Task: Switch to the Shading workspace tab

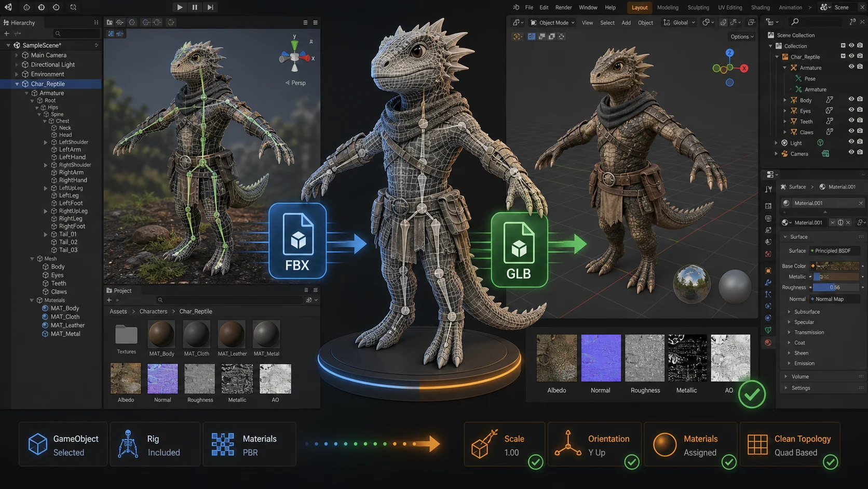Action: [x=761, y=8]
